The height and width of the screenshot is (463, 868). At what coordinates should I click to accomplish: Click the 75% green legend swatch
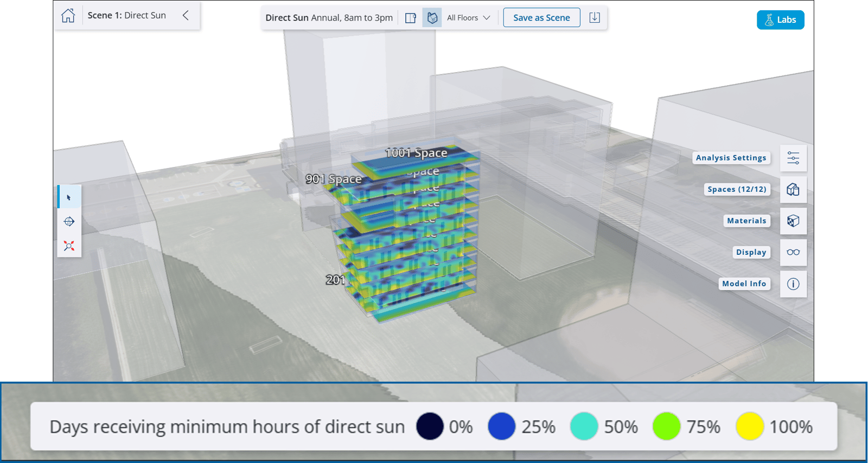(666, 426)
